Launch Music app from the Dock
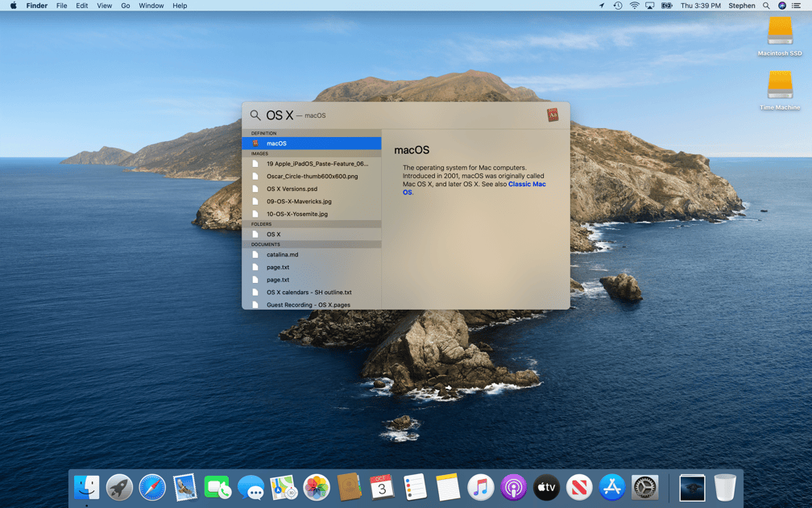 [x=481, y=487]
